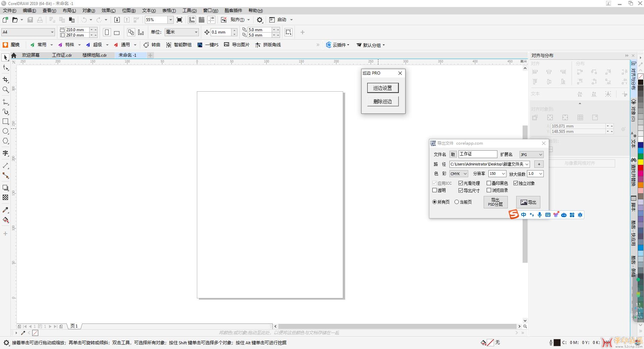Screen dimensions: 644x349
Task: Click the full-screen preview icon
Action: [179, 20]
